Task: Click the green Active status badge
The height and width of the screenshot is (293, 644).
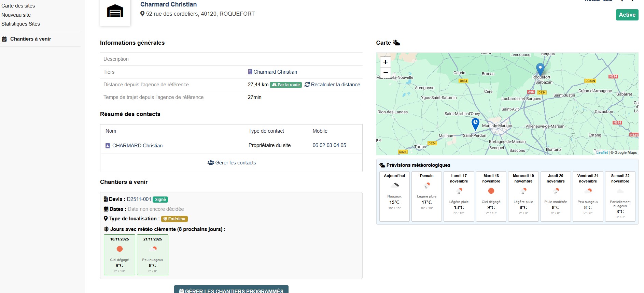Action: click(627, 15)
